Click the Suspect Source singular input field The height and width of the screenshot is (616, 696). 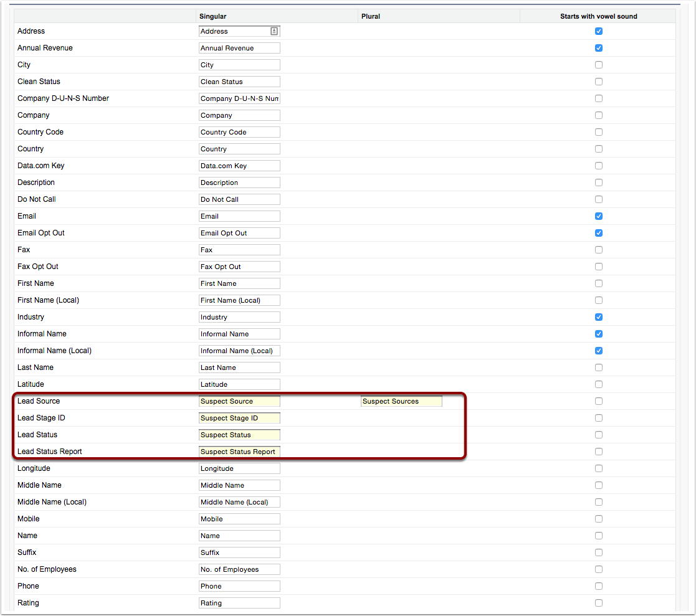[239, 400]
